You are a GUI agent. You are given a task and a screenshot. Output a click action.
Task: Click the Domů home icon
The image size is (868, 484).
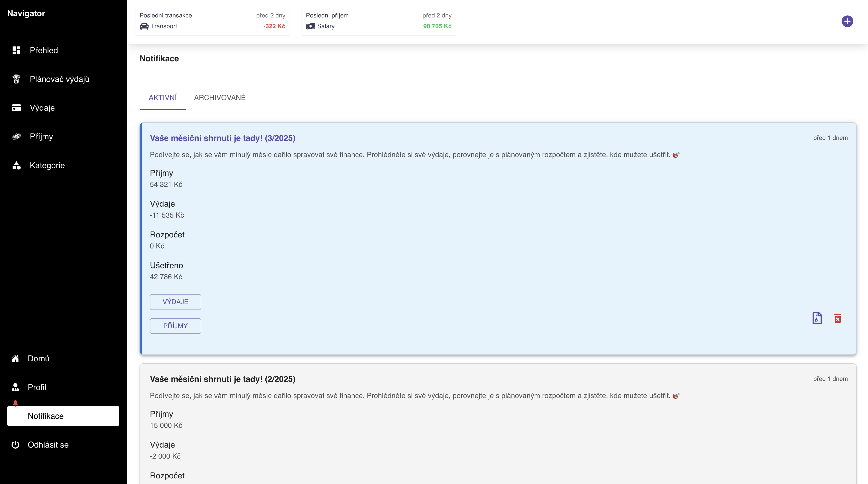(15, 358)
